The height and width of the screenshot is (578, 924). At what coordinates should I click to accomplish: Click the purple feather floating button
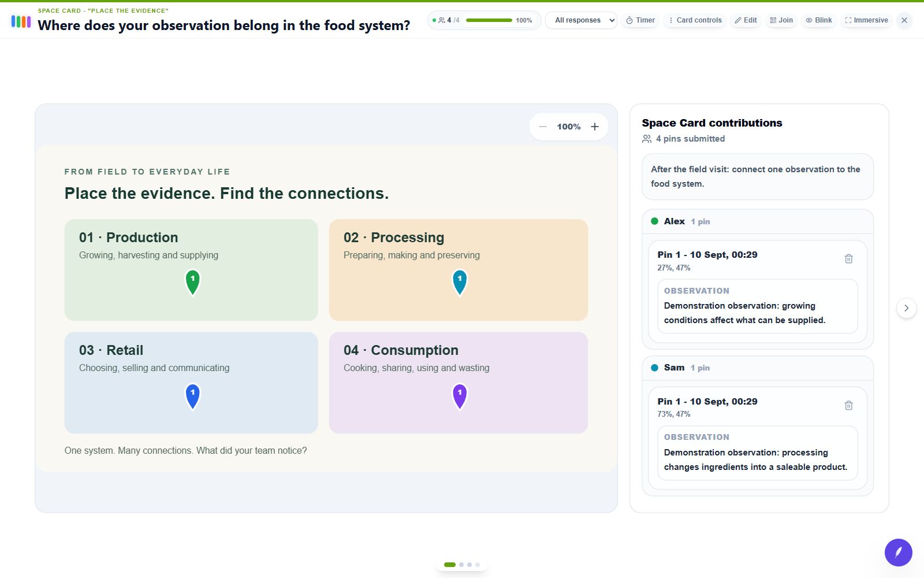pos(899,553)
